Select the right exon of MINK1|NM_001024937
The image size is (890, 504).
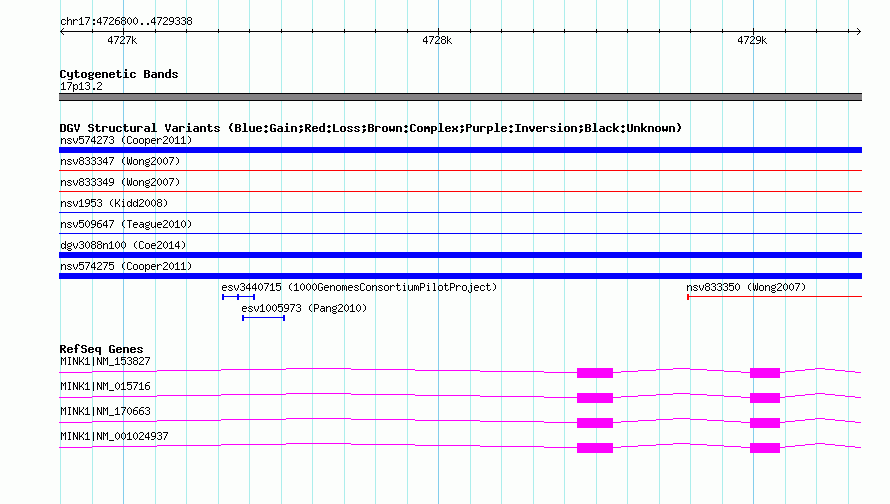click(x=765, y=448)
